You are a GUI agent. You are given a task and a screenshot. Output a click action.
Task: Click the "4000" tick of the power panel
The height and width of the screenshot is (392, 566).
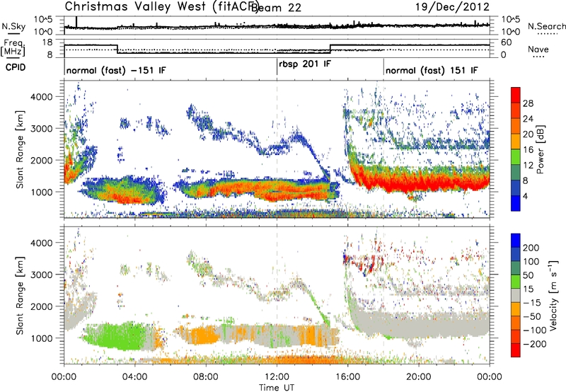point(41,97)
